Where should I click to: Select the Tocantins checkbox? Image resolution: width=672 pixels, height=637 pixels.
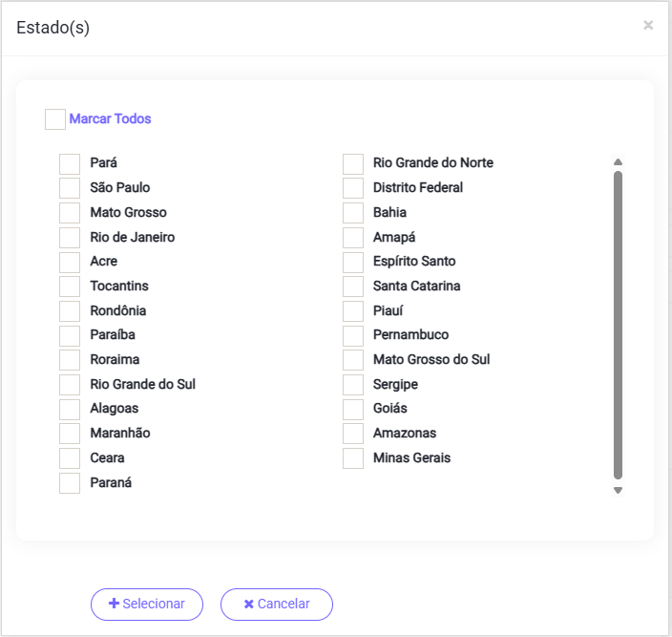tap(70, 287)
